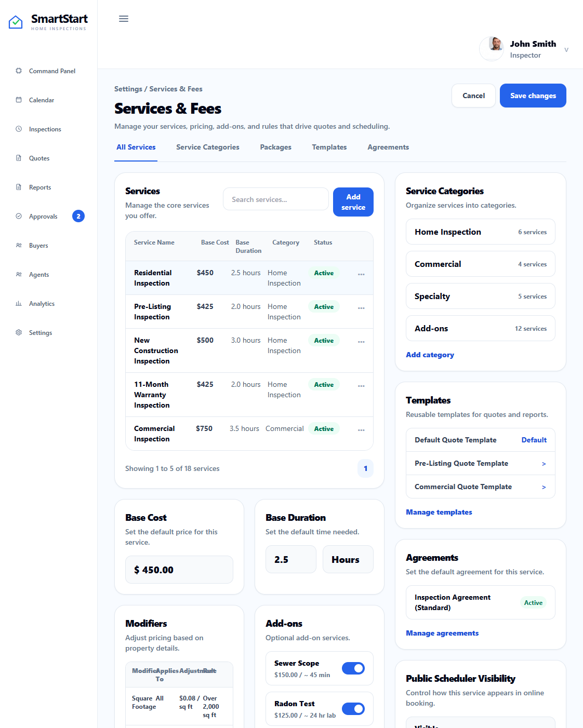
Task: Focus the Search services input field
Action: [x=276, y=199]
